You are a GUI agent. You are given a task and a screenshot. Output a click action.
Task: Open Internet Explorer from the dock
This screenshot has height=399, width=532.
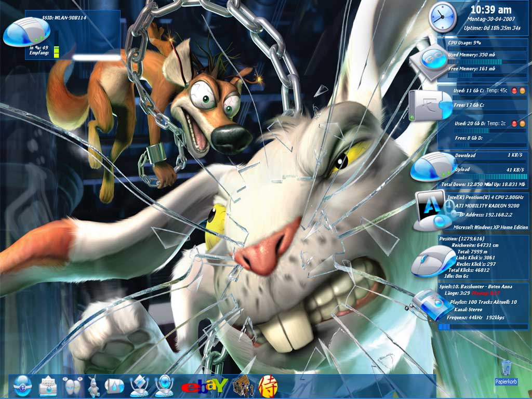coord(23,386)
